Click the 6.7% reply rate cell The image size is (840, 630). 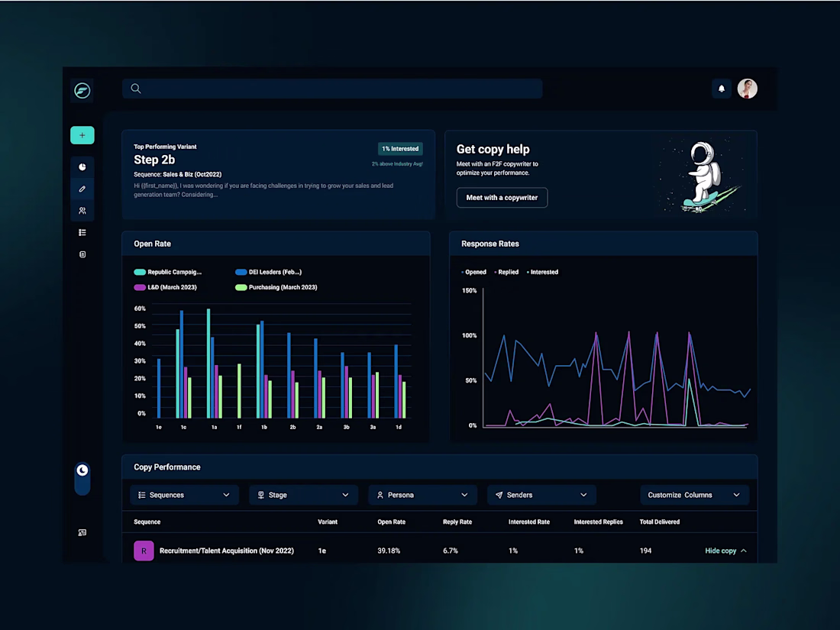[x=451, y=551]
